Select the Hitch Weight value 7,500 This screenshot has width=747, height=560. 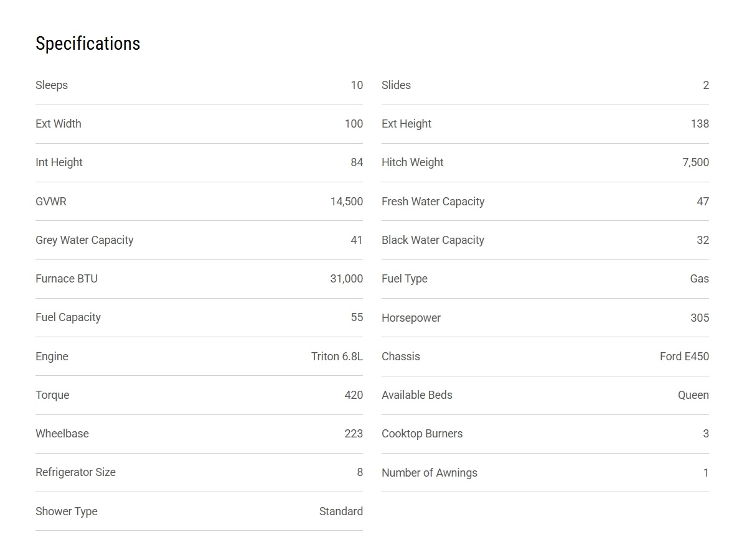695,162
